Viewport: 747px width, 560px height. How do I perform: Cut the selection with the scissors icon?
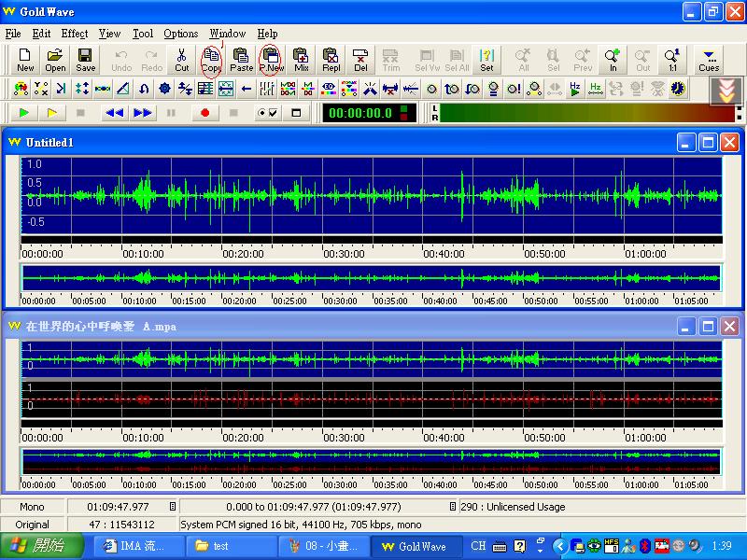click(x=181, y=60)
